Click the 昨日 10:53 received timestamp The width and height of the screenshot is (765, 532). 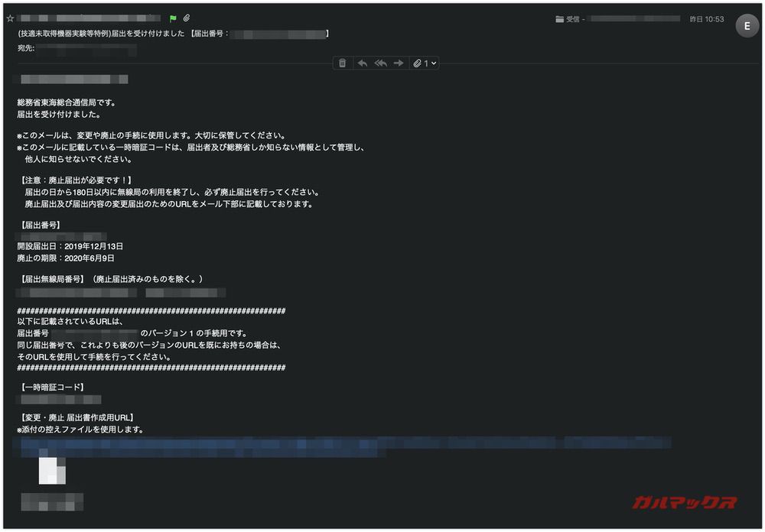tap(706, 19)
